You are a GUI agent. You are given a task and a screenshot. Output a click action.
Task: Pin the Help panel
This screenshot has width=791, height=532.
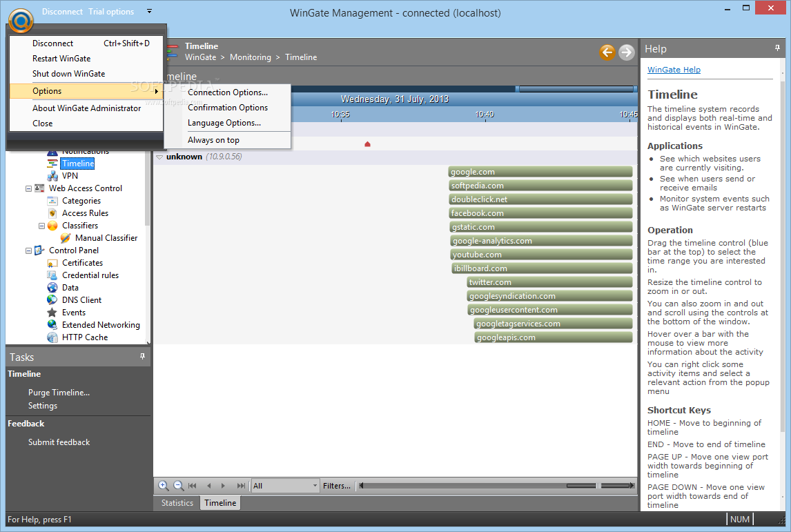coord(777,48)
